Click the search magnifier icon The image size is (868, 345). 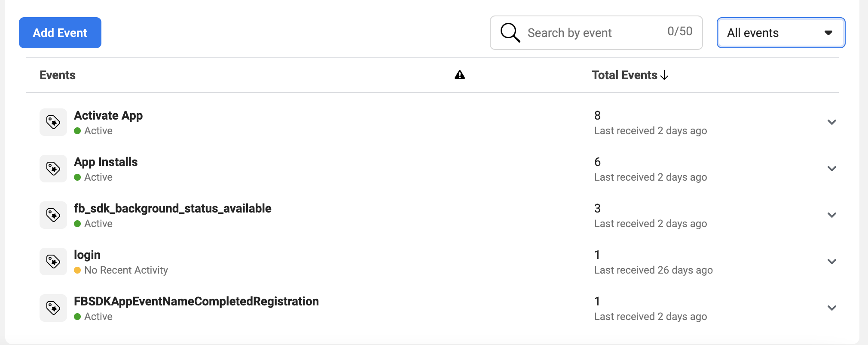510,33
